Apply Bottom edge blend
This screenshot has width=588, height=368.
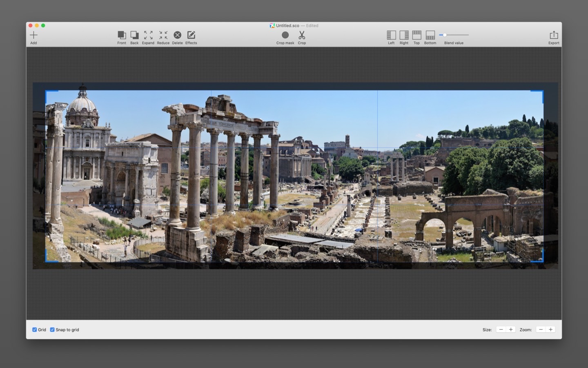430,35
